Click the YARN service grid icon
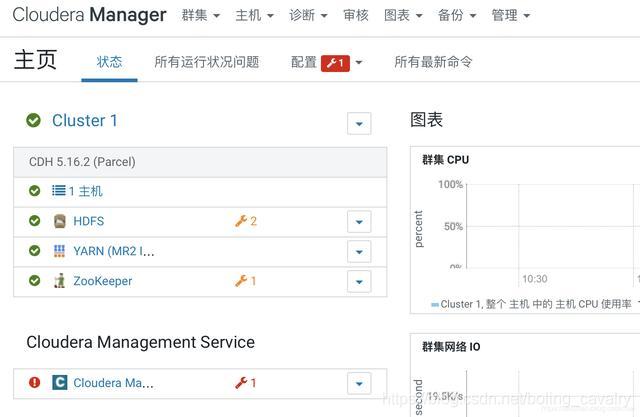Viewport: 640px width, 417px height. (60, 251)
